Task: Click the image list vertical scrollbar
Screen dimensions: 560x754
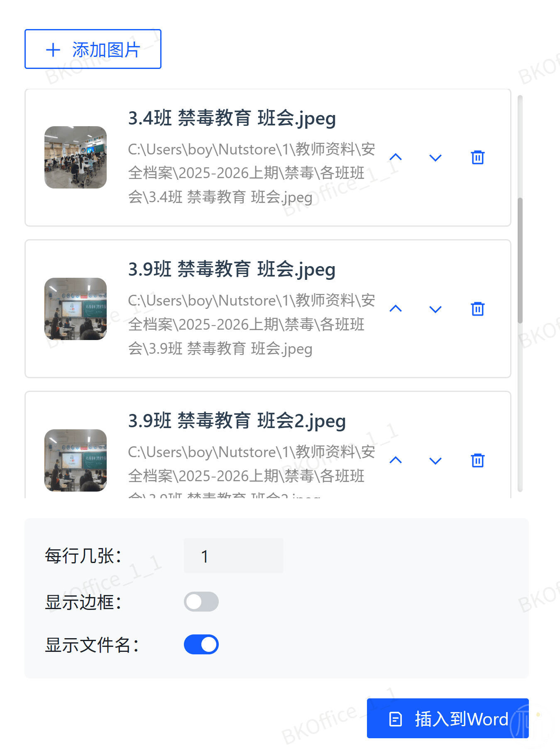Action: [520, 260]
